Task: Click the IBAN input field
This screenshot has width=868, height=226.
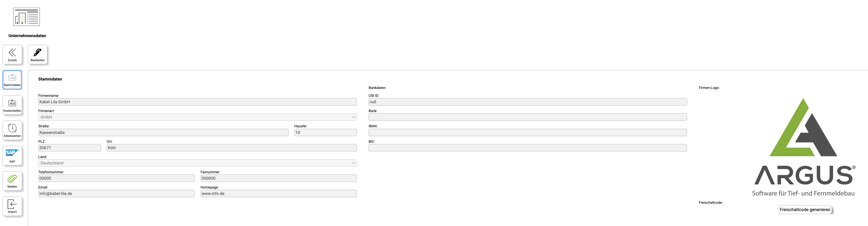Action: (527, 132)
